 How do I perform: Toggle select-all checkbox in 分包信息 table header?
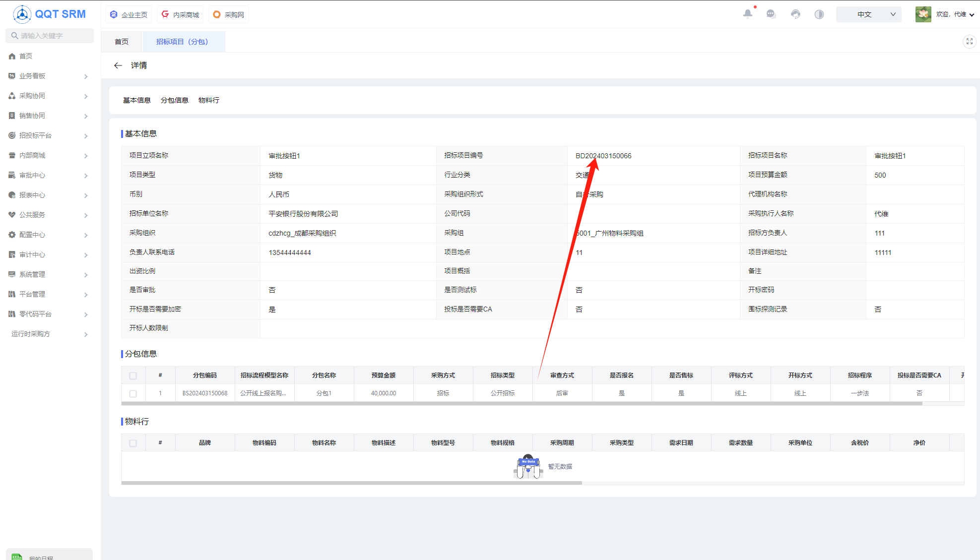[x=133, y=375]
